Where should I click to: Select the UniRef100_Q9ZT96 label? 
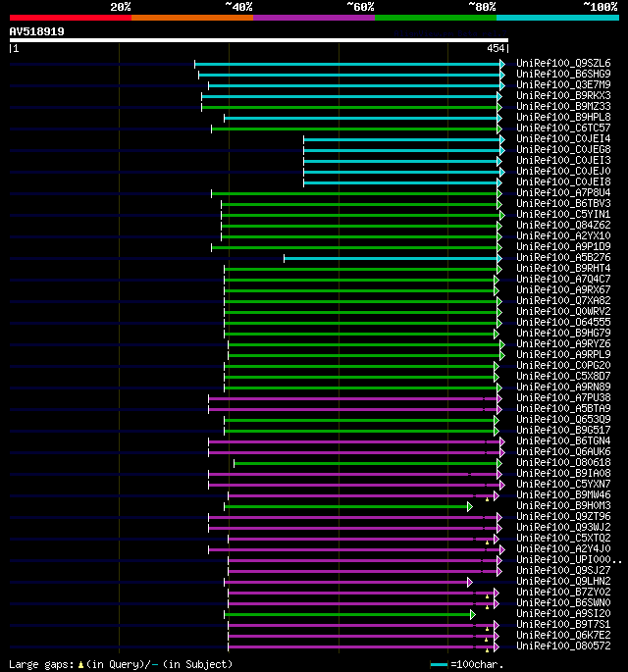[563, 517]
